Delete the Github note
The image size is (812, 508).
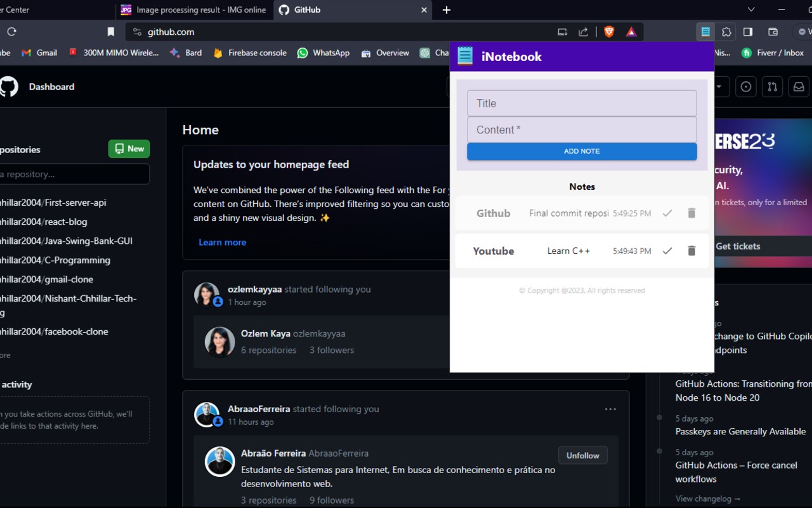(x=691, y=213)
